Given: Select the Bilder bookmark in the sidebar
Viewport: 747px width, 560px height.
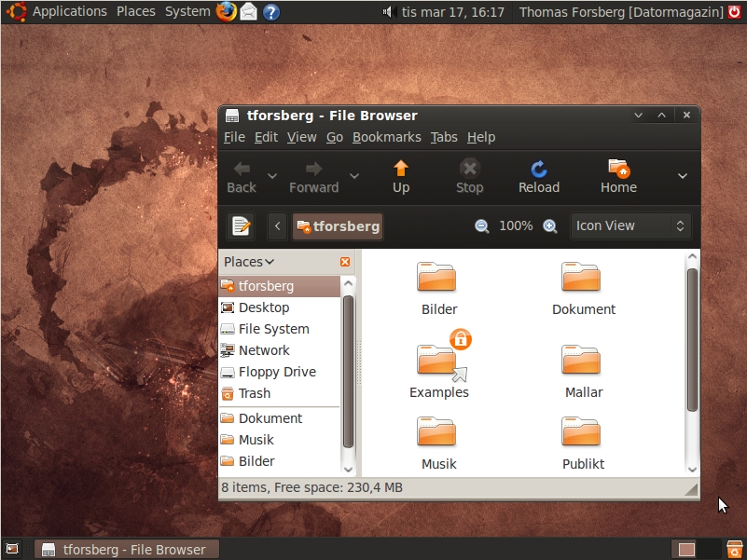Looking at the screenshot, I should coord(280,461).
